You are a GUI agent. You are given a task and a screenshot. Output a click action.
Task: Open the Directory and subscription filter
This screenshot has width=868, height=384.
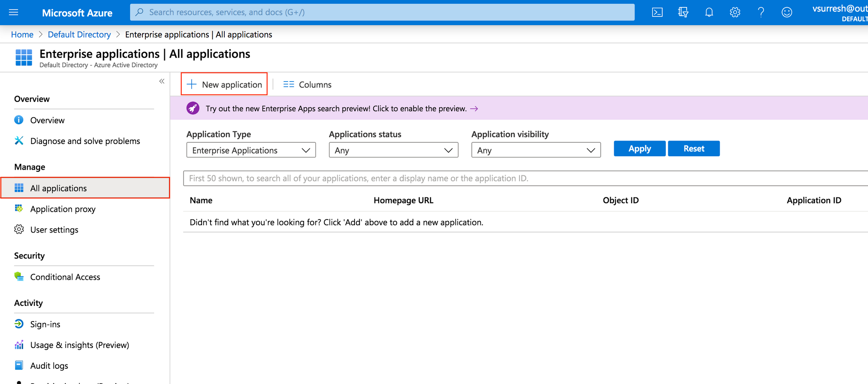coord(683,12)
